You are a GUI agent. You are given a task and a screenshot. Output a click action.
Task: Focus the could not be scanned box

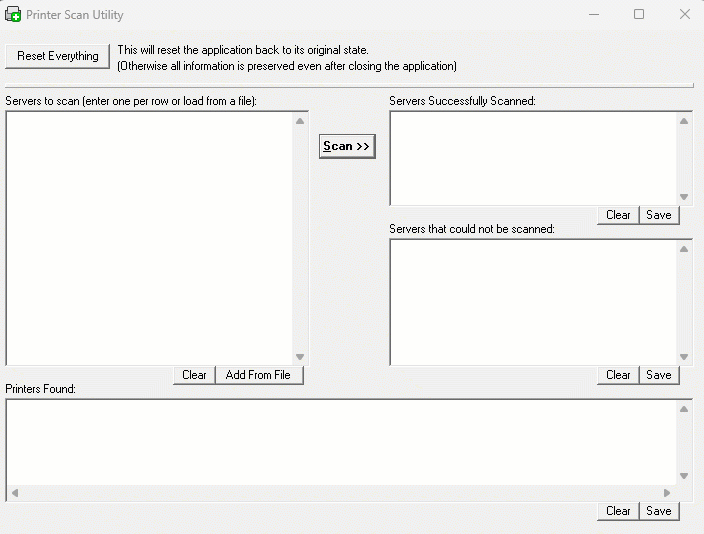pyautogui.click(x=533, y=302)
